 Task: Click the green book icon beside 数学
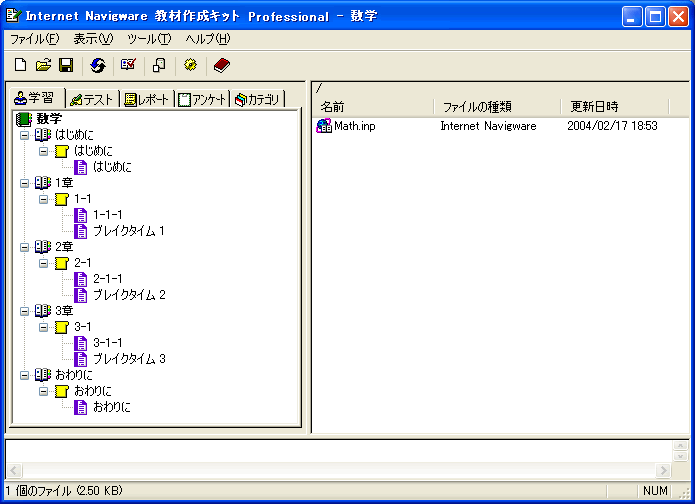point(23,119)
